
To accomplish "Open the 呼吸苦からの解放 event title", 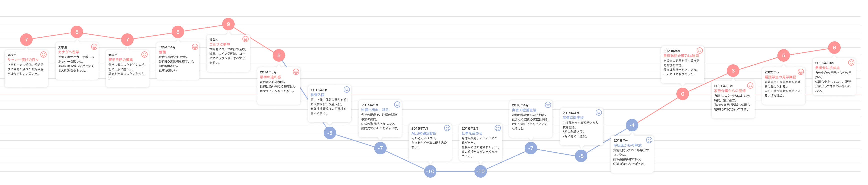I will coord(627,145).
